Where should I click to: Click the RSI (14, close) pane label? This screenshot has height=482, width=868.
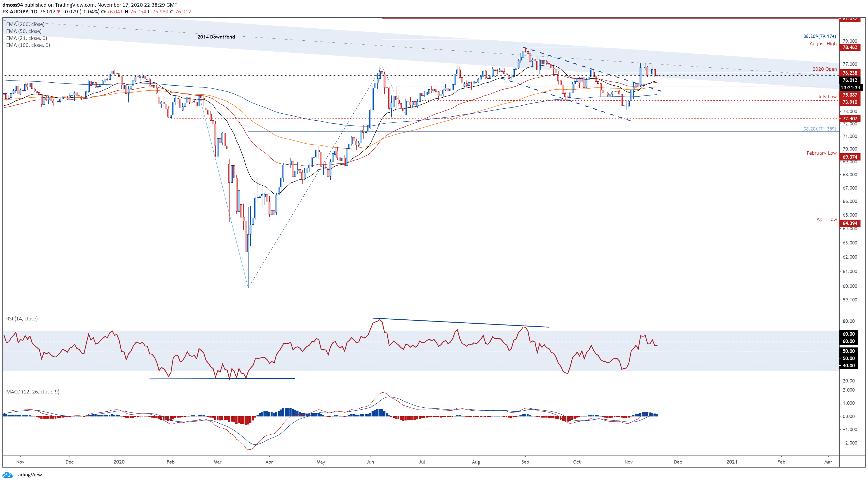point(22,319)
